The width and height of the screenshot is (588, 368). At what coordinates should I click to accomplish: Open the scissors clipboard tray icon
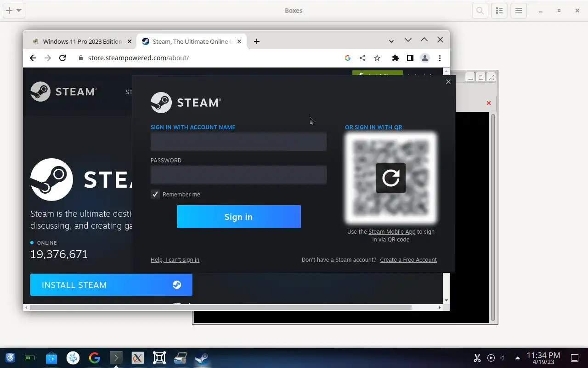point(477,357)
